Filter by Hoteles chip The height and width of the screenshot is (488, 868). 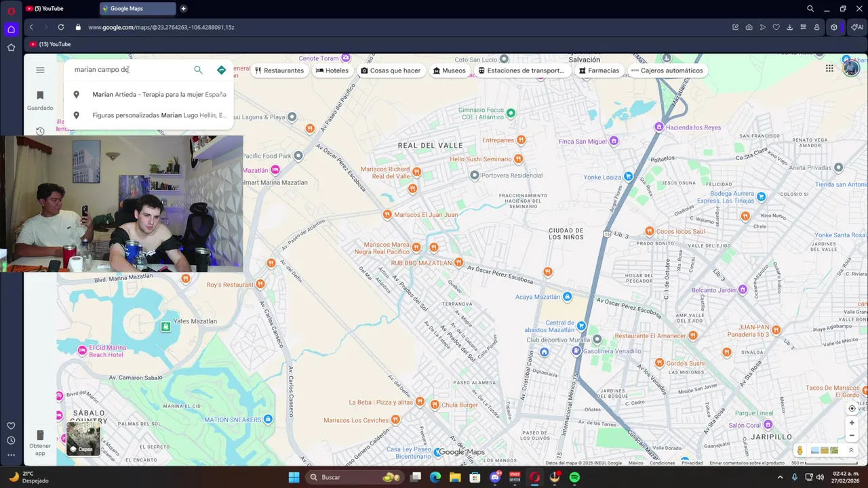(332, 70)
